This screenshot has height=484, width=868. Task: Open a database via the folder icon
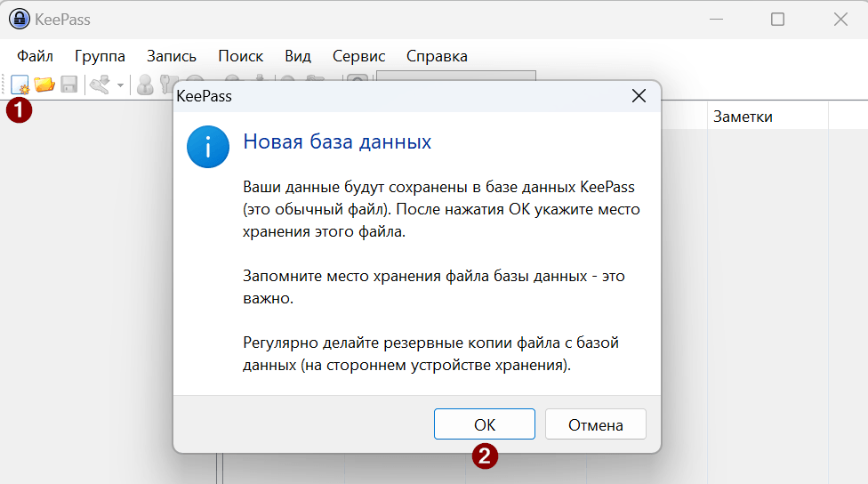44,85
